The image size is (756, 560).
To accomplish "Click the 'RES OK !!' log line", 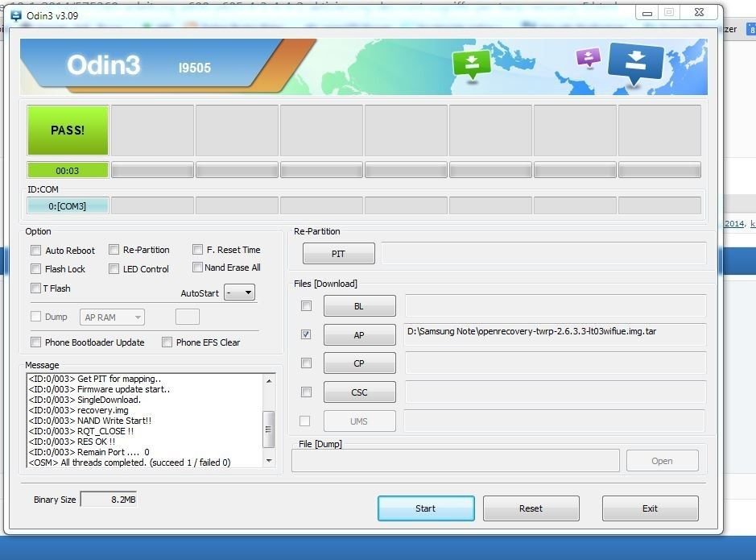I will [x=72, y=442].
